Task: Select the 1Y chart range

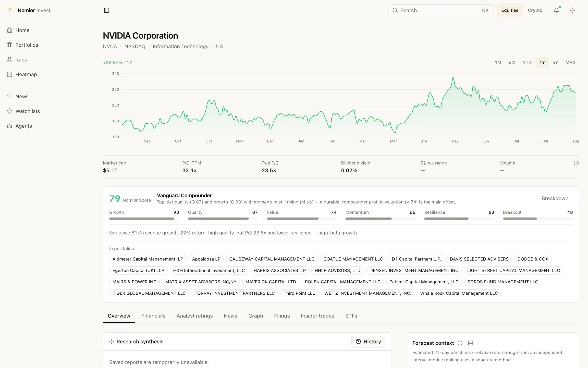Action: point(542,63)
